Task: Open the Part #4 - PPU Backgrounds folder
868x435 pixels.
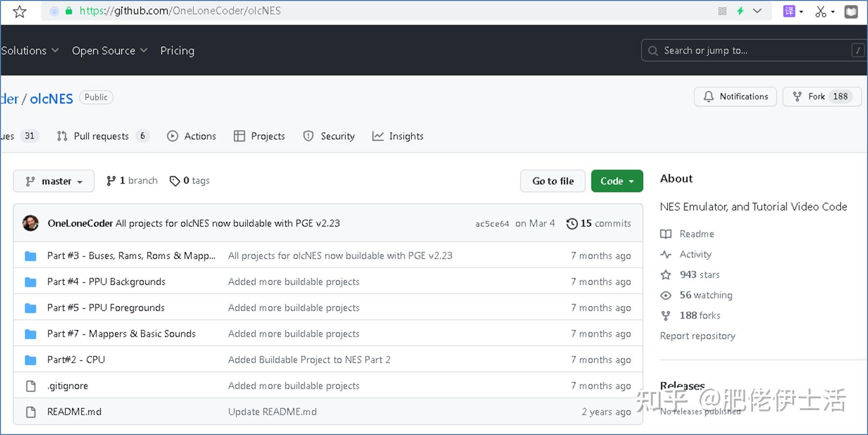Action: coord(106,282)
